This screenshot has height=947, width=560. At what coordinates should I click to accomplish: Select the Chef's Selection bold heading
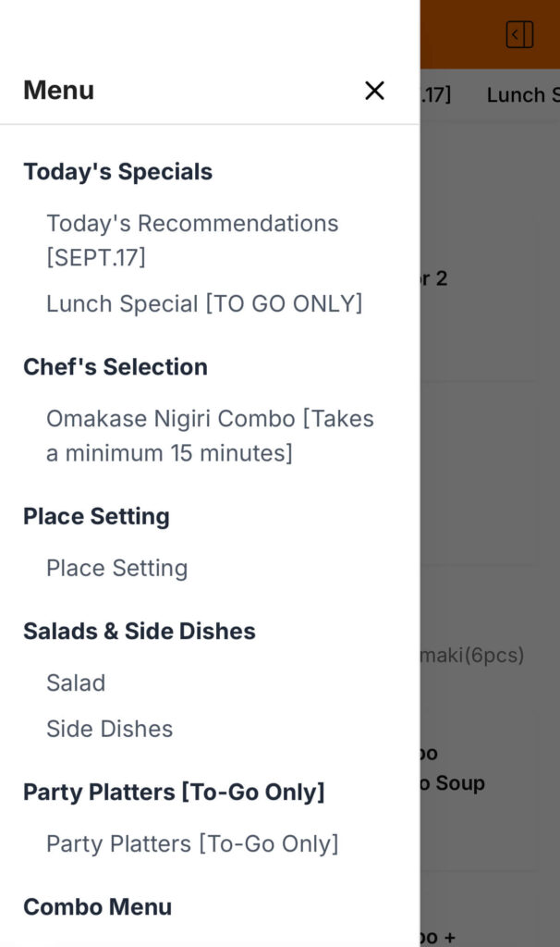tap(116, 367)
